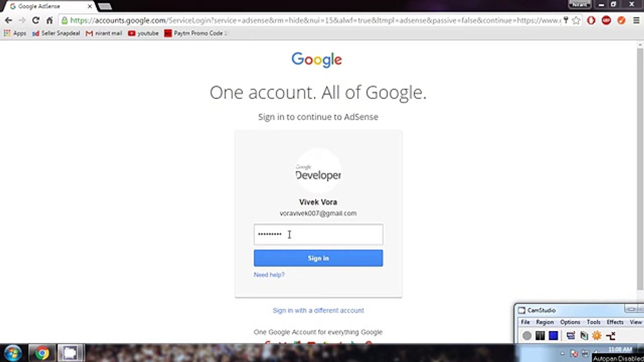Open the saved password key icon
Screen dimensions: 644x362
pos(566,21)
